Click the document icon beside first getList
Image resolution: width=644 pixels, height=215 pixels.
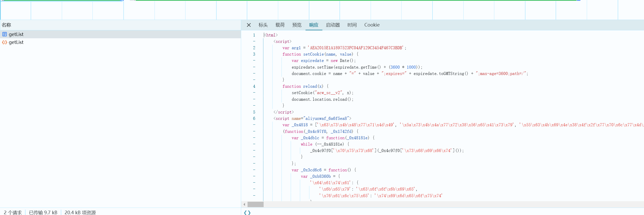point(5,34)
